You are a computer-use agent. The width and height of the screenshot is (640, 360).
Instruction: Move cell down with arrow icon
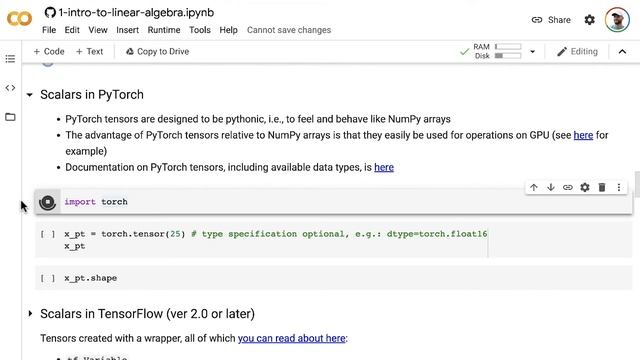coord(551,187)
